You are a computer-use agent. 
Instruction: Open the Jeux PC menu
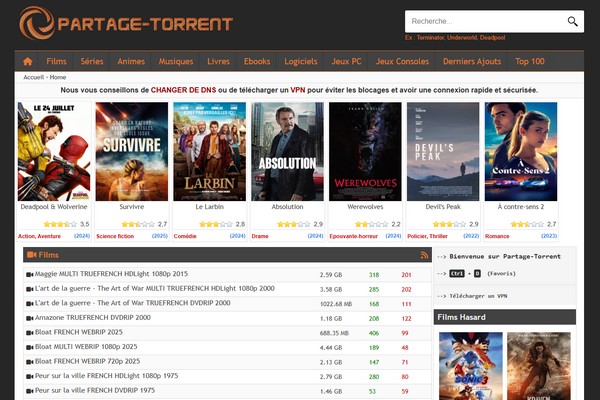[346, 61]
